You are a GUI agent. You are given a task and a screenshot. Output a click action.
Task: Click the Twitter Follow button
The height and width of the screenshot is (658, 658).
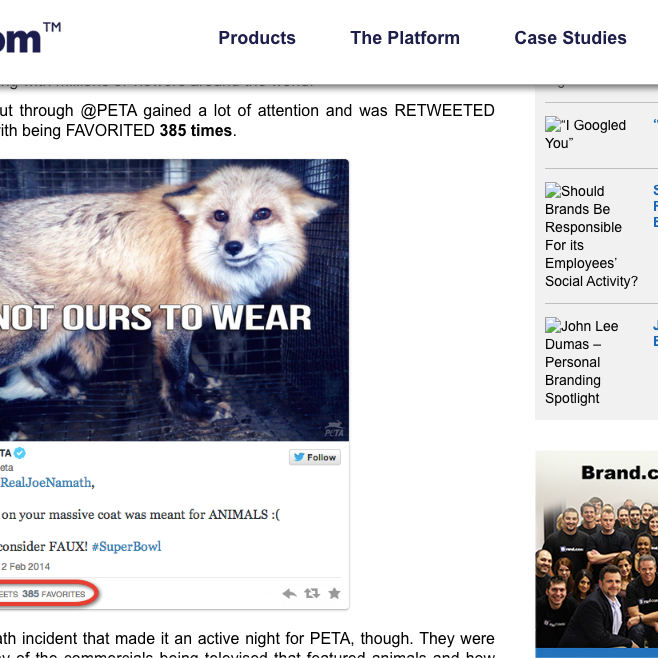coord(315,457)
